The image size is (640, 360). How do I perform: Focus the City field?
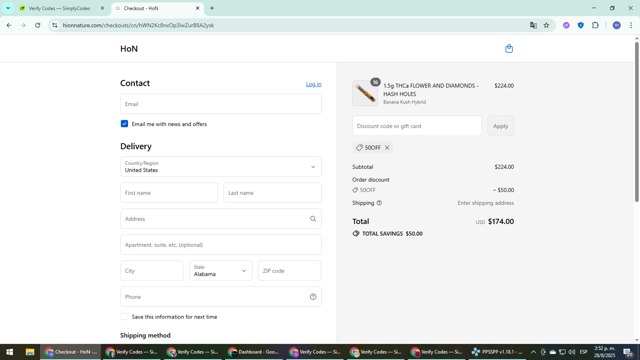(152, 271)
